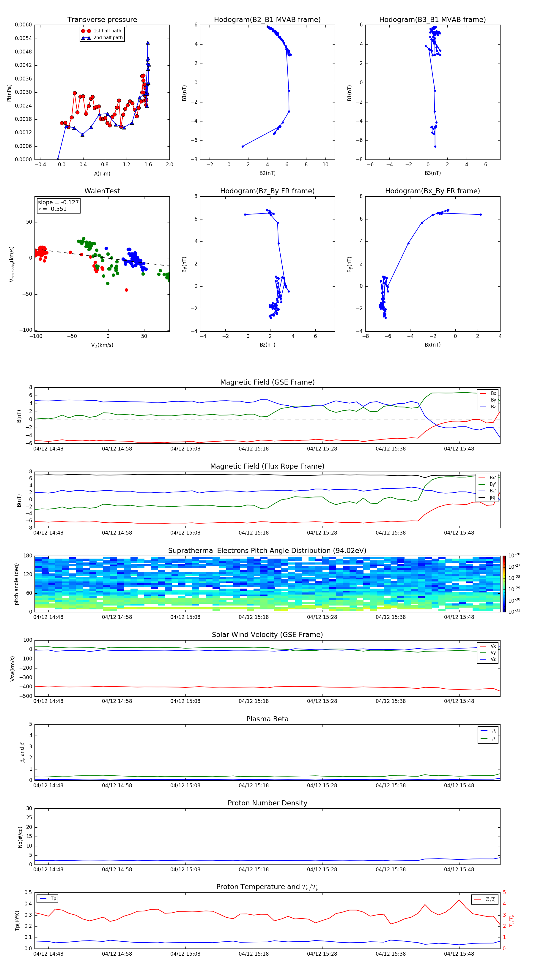This screenshot has width=535, height=980.
Task: Click the 'Hodogram(B3_B1 MVAB frame)' title
Action: (x=432, y=20)
